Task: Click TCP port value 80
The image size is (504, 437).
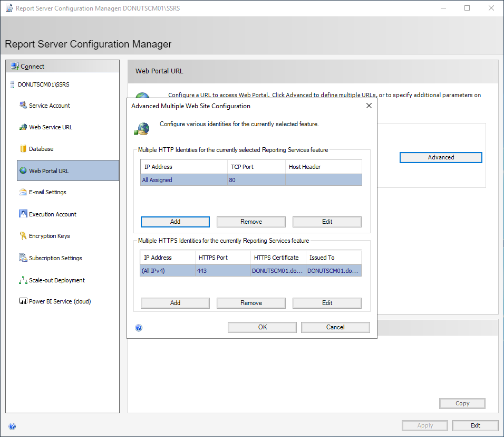Action: click(x=256, y=180)
